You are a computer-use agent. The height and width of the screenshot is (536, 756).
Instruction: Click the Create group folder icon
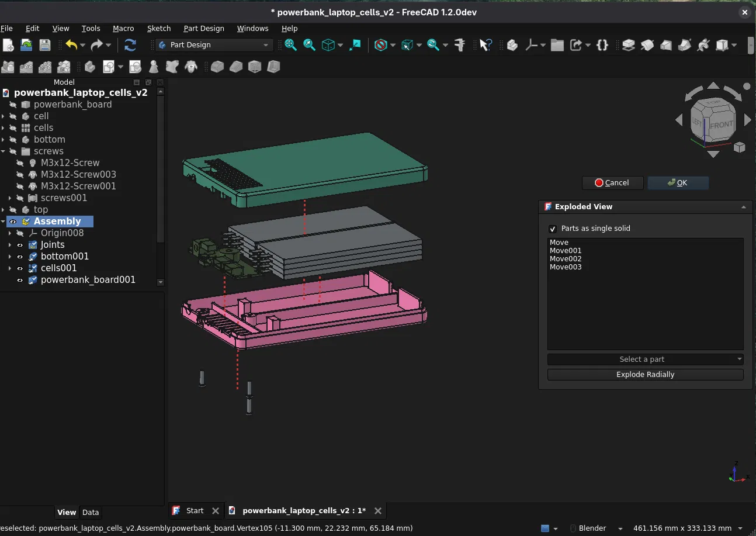[557, 45]
